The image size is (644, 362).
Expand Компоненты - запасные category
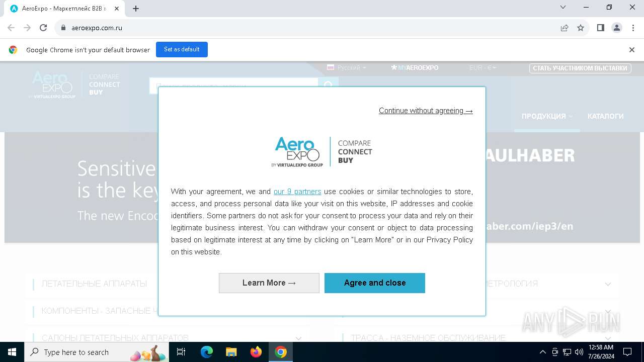pos(100,311)
